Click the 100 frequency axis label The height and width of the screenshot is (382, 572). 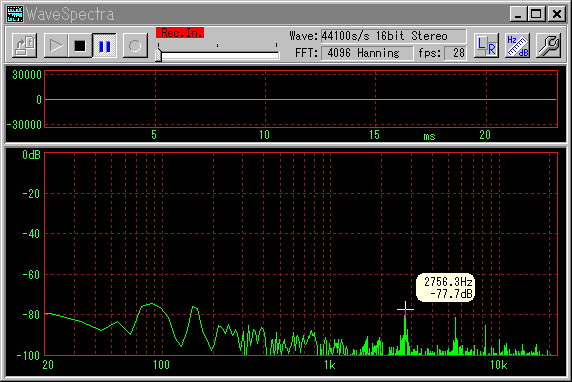pos(161,365)
